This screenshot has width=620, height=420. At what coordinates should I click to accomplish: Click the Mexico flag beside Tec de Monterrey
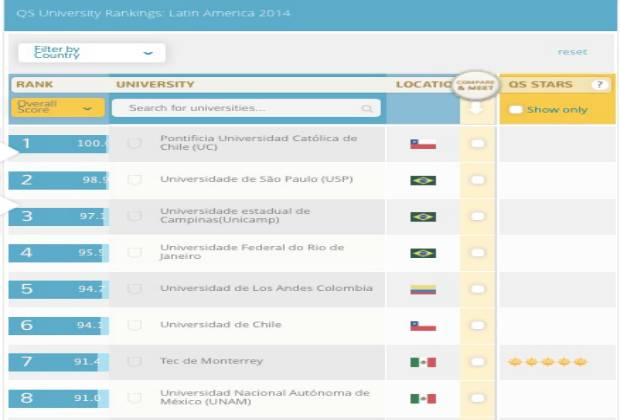click(423, 361)
